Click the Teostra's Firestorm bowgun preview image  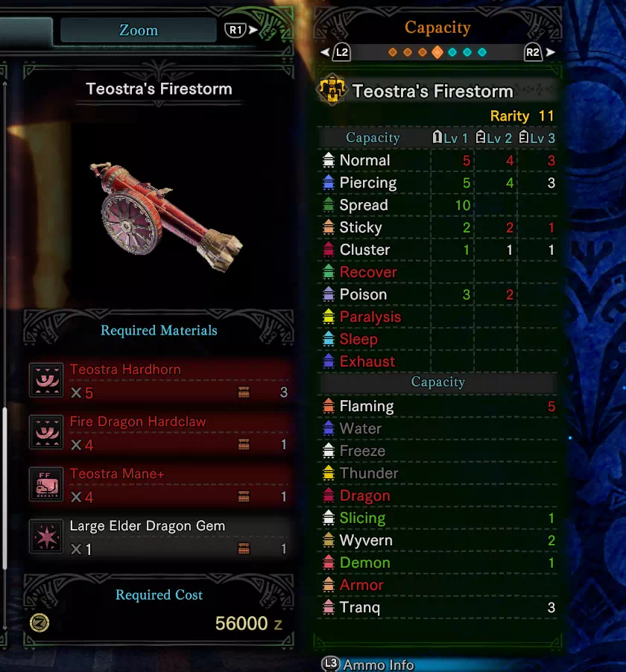pyautogui.click(x=166, y=217)
